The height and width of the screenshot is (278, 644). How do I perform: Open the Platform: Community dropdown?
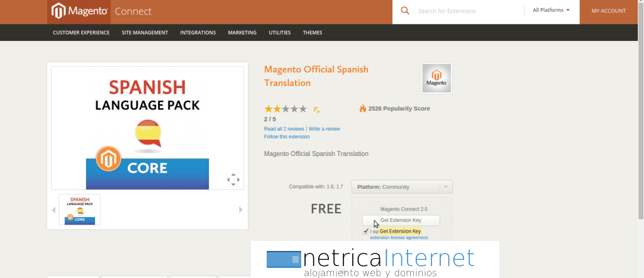[x=402, y=187]
